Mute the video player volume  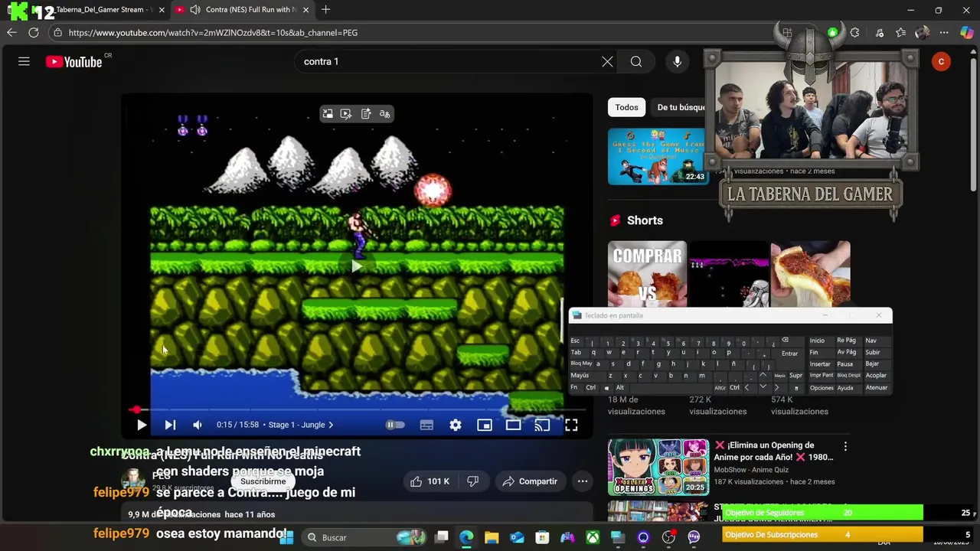pyautogui.click(x=198, y=425)
